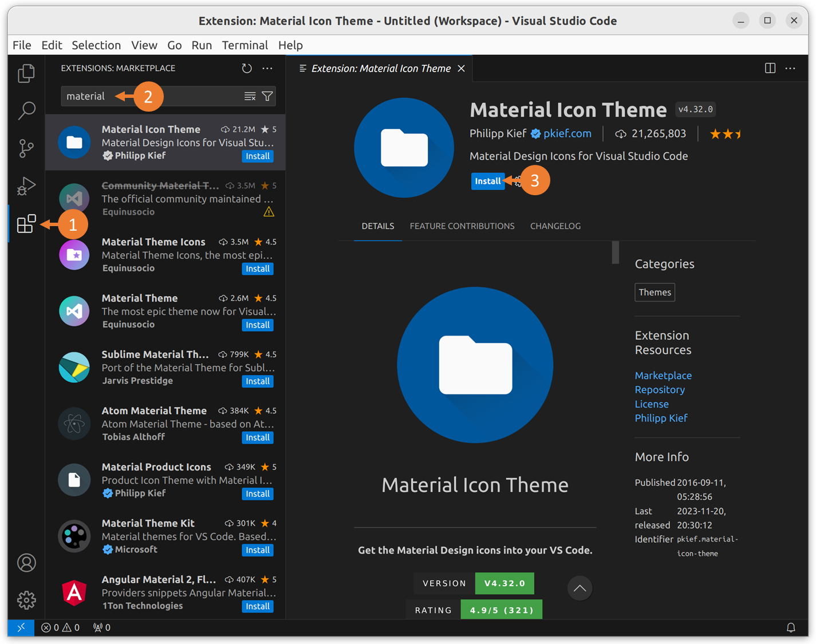The height and width of the screenshot is (644, 816).
Task: Install Sublime Material Theme
Action: [x=258, y=381]
